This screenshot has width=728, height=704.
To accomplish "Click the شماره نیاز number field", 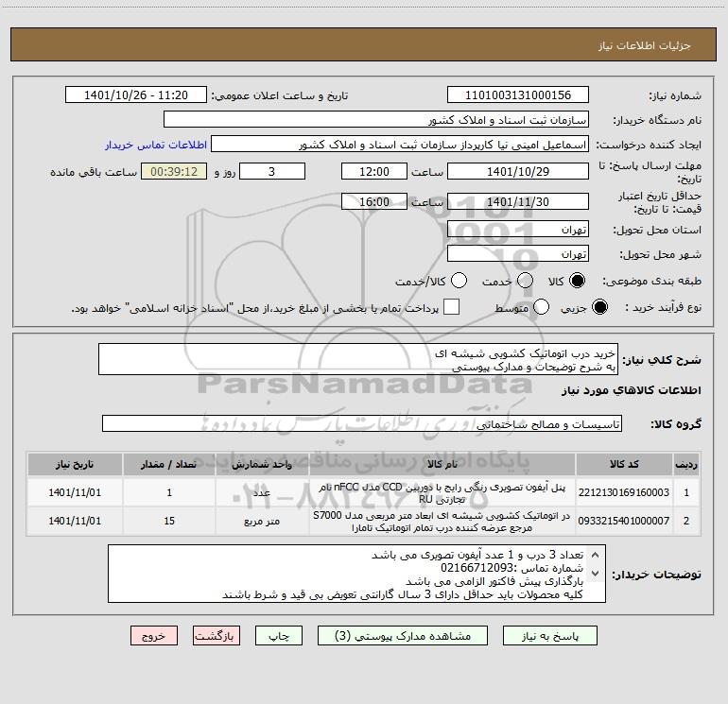I will [518, 95].
